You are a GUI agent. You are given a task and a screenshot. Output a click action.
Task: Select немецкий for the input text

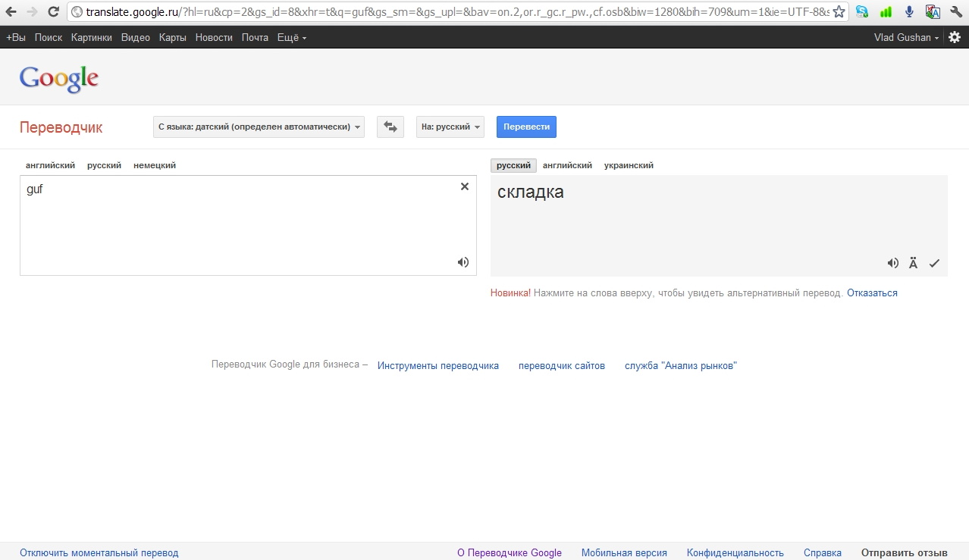(x=154, y=165)
